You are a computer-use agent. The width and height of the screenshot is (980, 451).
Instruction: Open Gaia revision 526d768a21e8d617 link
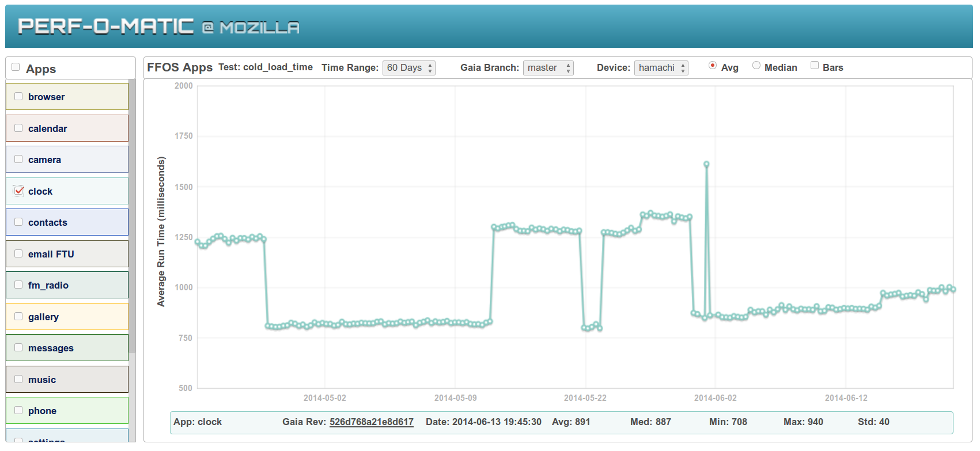372,422
